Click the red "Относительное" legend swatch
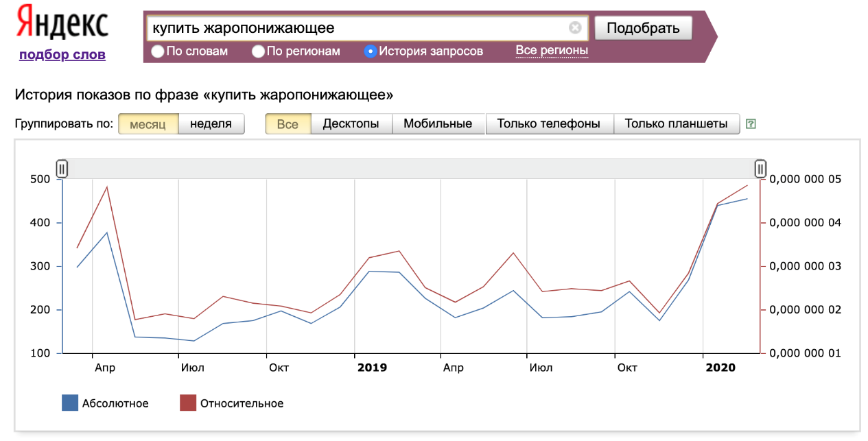Viewport: 868px width, 441px height. [x=188, y=403]
